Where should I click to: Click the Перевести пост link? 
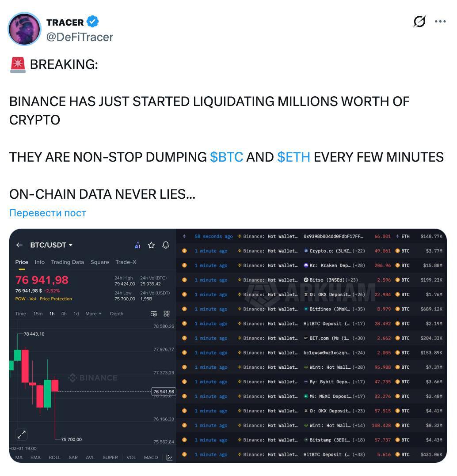pos(48,213)
